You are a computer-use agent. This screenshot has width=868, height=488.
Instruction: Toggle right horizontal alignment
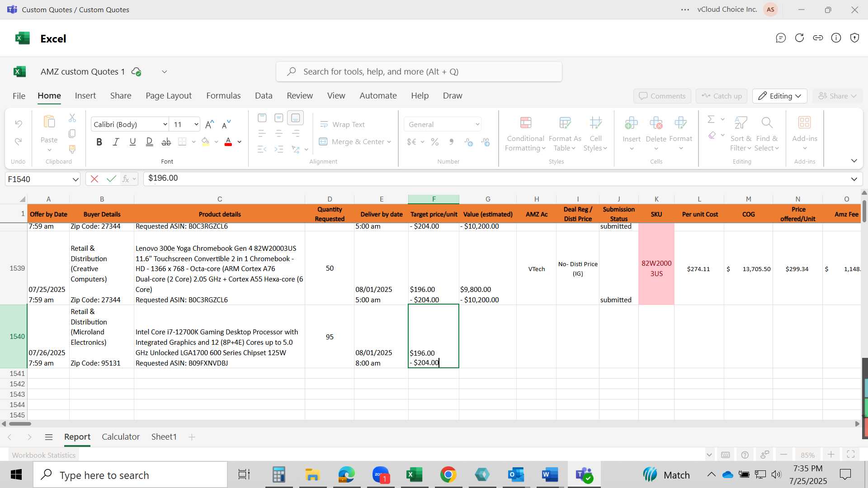[x=296, y=134]
